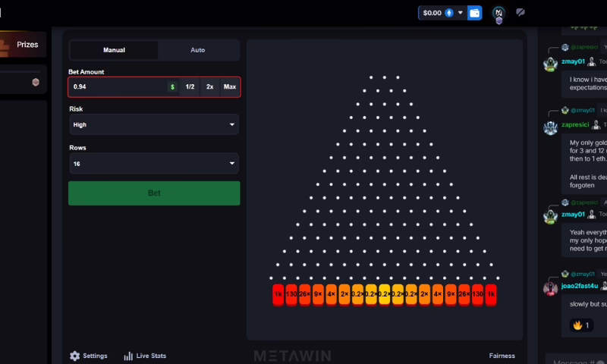This screenshot has height=364, width=607.
Task: Click zapresici's chat avatar
Action: click(550, 127)
